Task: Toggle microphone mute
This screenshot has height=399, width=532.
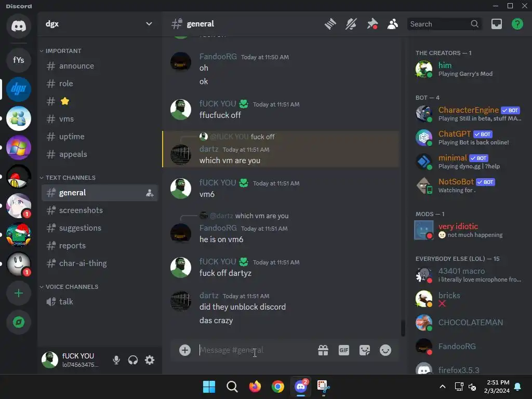Action: [x=116, y=360]
